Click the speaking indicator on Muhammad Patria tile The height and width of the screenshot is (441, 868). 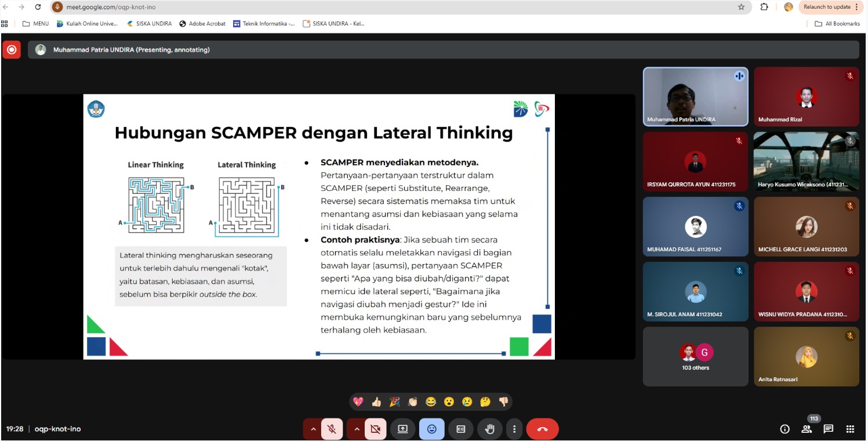tap(739, 76)
